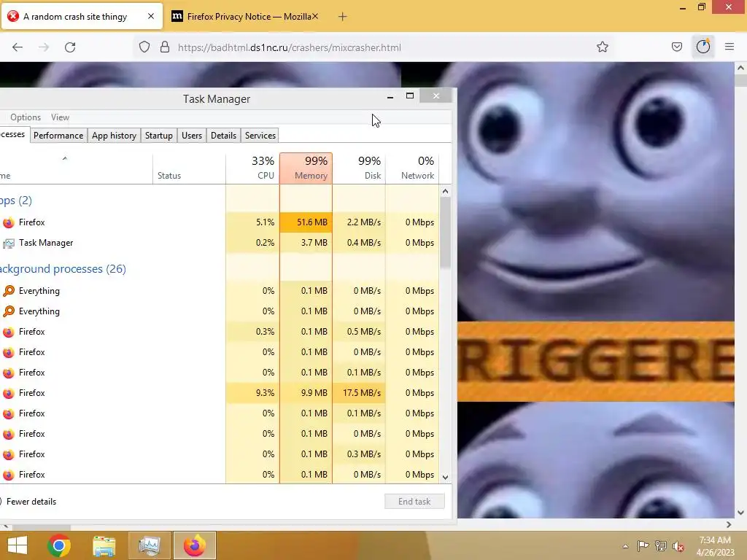Open the Services tab
This screenshot has width=747, height=560.
click(260, 135)
